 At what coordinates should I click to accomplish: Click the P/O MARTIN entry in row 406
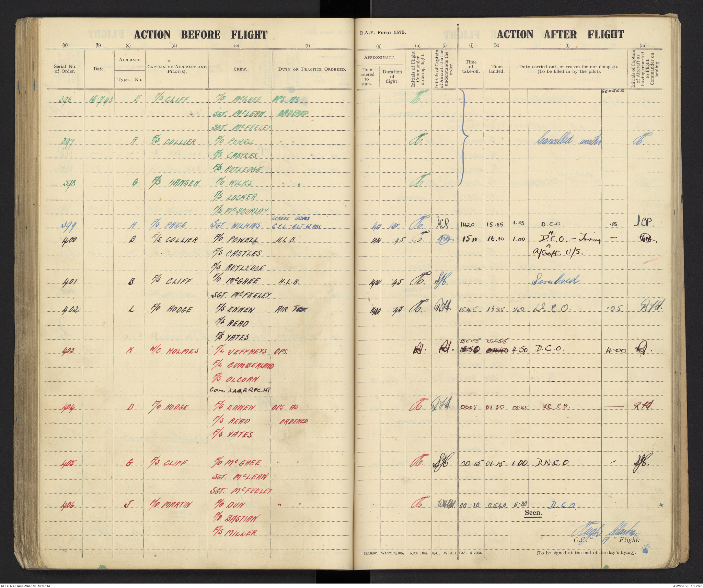pyautogui.click(x=170, y=504)
